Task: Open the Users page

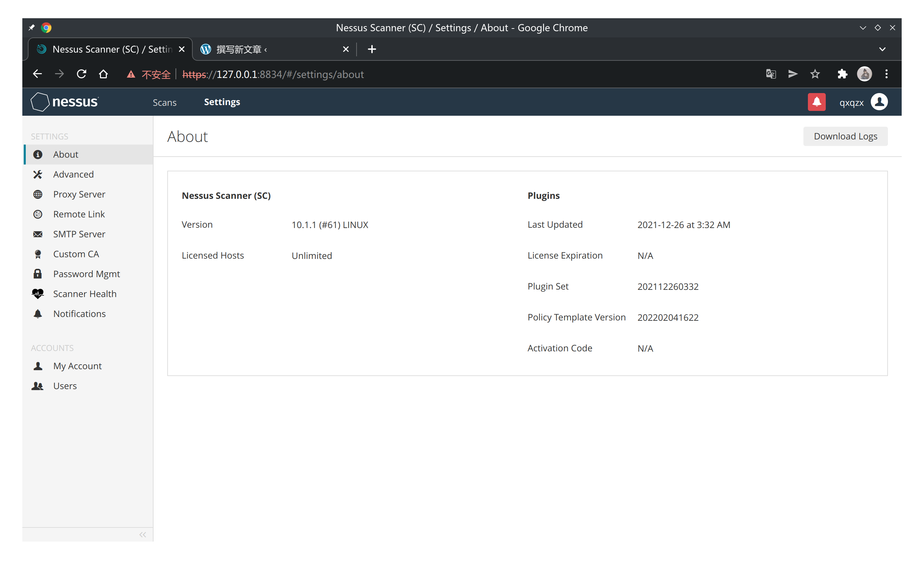Action: pyautogui.click(x=89, y=386)
